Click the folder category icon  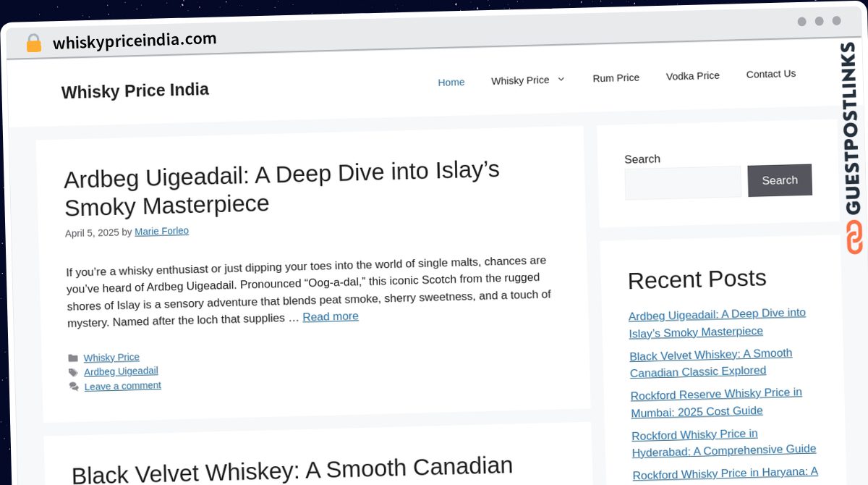click(73, 358)
